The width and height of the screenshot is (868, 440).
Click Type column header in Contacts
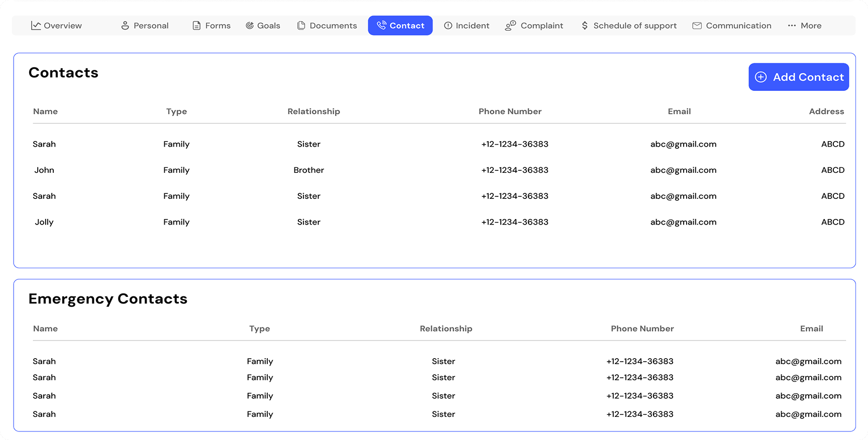tap(176, 112)
